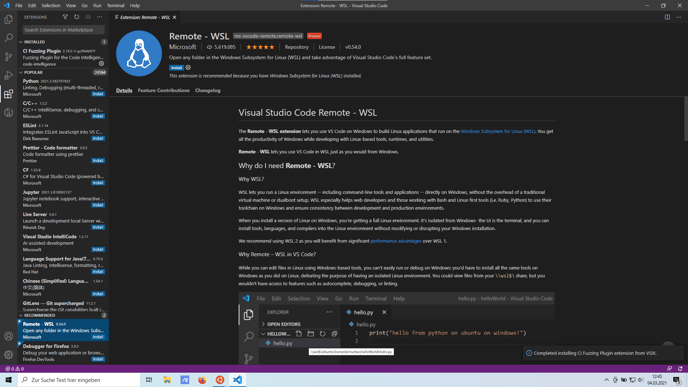688x387 pixels.
Task: Follow Windows Subsystem for Linux (WSL) link
Action: pos(498,131)
